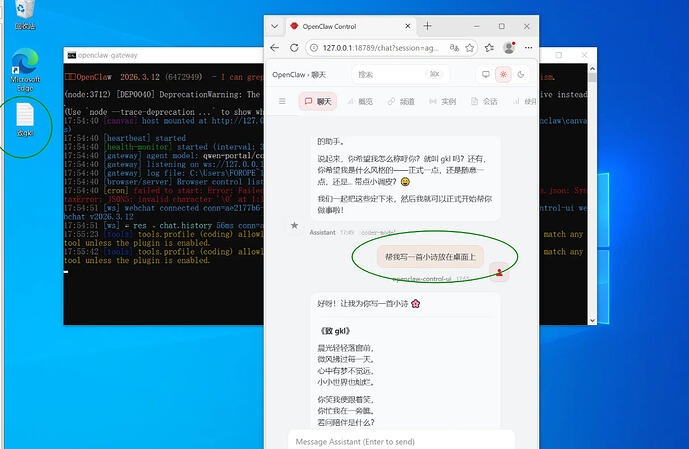Click the star icon beside Assistant message
Image resolution: width=689 pixels, height=449 pixels.
click(x=294, y=225)
